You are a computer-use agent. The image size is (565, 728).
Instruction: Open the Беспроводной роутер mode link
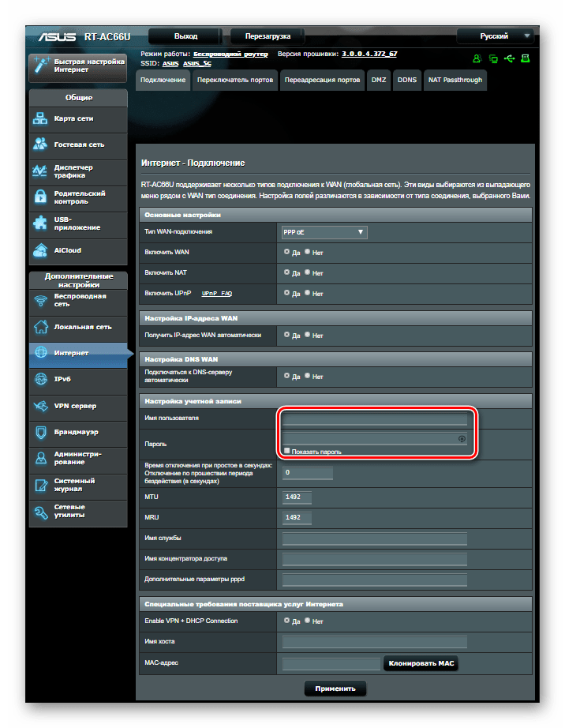(230, 54)
